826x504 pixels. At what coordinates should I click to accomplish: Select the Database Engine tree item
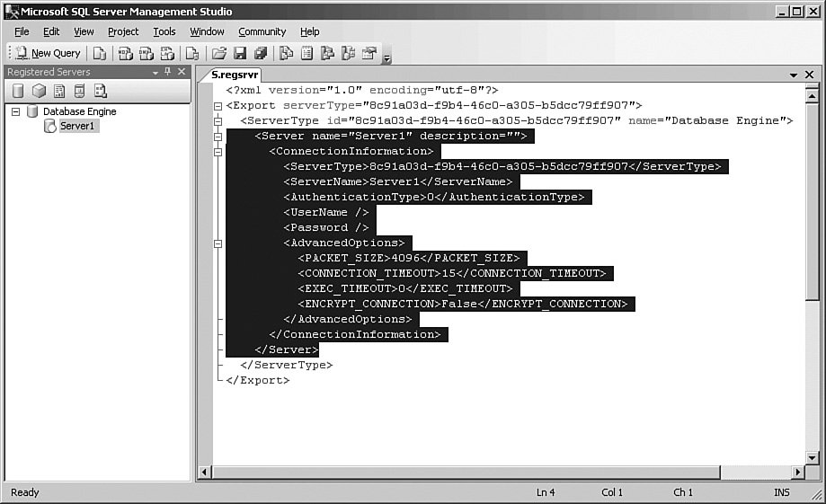pos(80,111)
